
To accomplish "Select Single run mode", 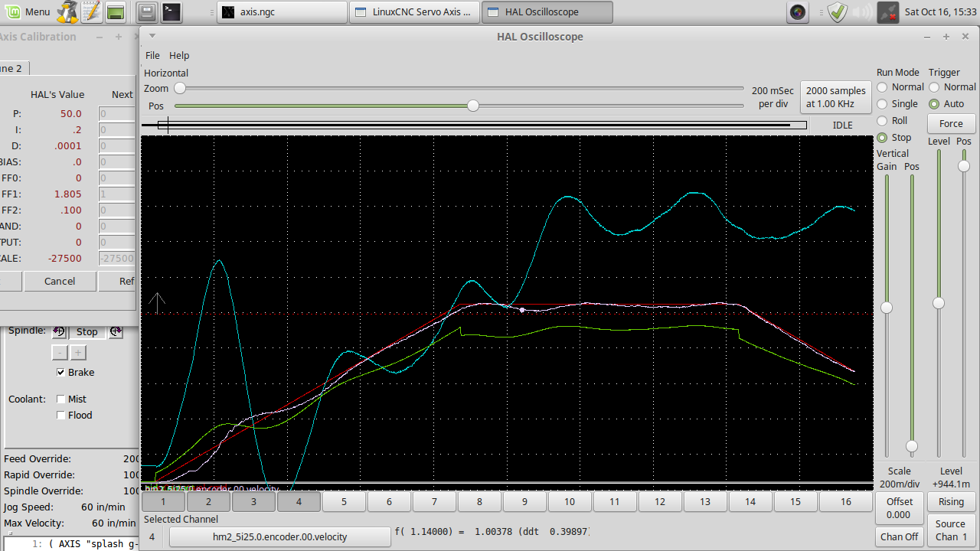I will click(x=882, y=104).
